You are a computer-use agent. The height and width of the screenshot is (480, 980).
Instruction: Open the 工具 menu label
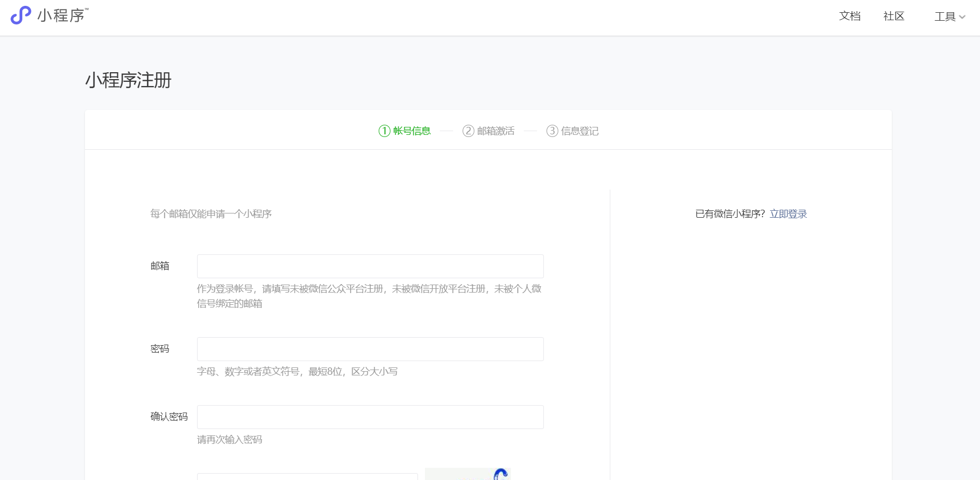(944, 16)
